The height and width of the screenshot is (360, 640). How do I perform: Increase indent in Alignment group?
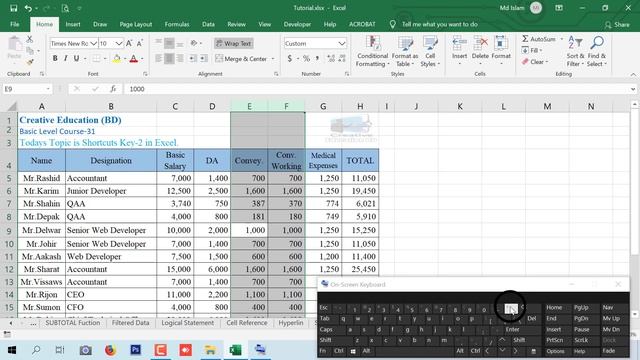pos(203,59)
